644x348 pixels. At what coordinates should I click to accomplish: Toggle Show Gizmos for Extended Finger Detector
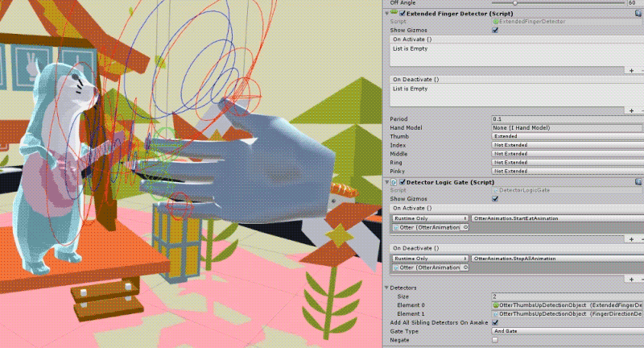coord(495,31)
